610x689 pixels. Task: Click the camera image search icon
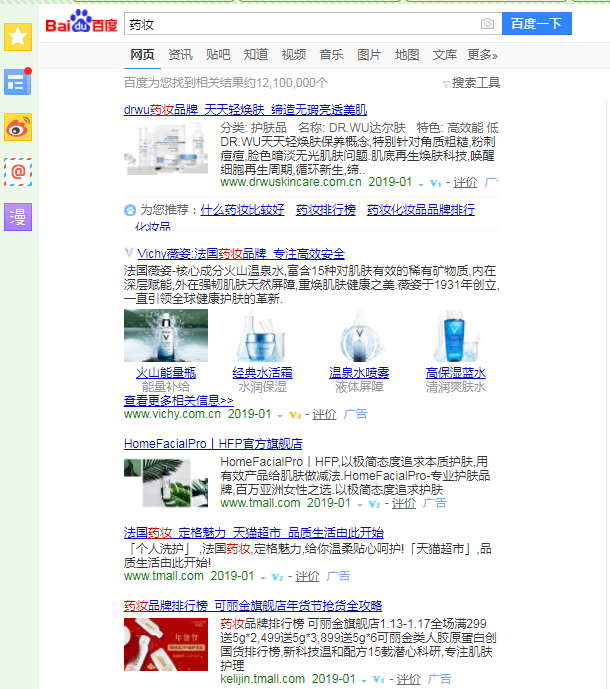click(487, 23)
